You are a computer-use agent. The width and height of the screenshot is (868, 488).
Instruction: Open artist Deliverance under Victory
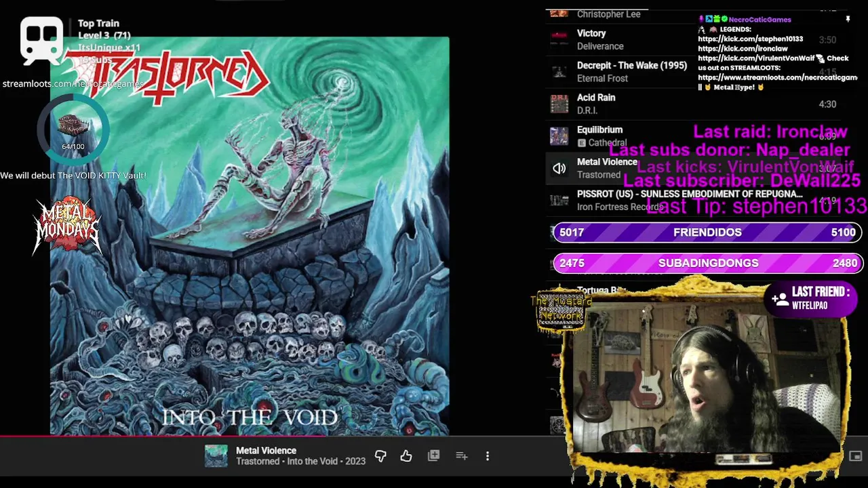click(600, 46)
